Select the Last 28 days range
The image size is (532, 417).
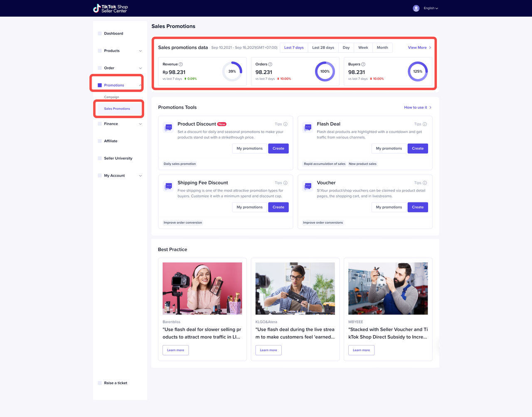coord(323,48)
